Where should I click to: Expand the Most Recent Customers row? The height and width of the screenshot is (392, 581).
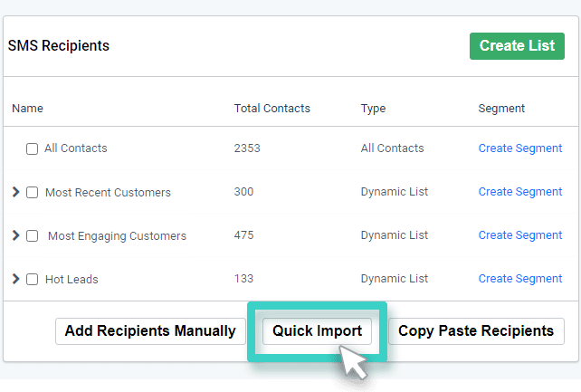pos(15,192)
